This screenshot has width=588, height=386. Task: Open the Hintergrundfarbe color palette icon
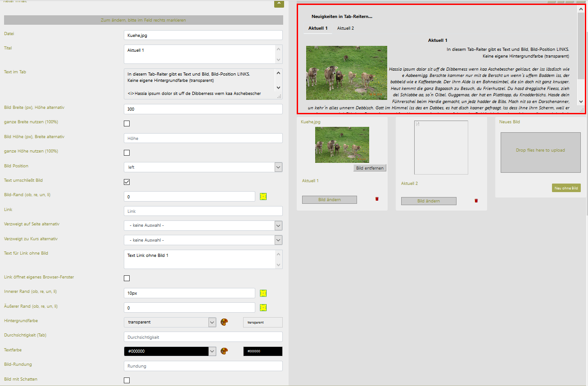(224, 322)
